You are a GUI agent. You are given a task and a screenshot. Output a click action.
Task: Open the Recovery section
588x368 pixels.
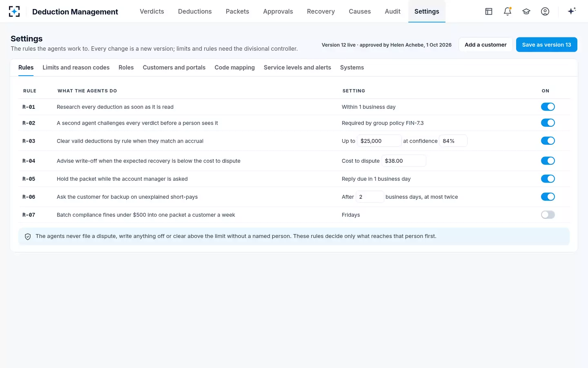point(321,11)
